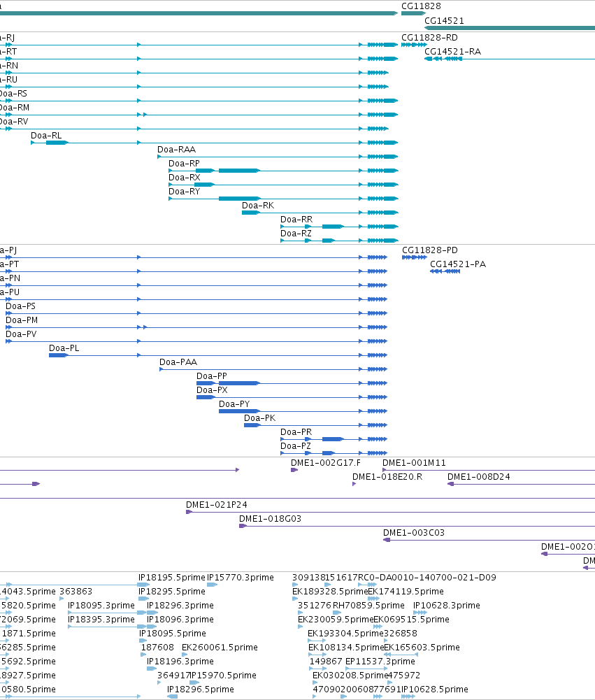Select EST label IP18095.5prime
This screenshot has height=700, width=595.
pyautogui.click(x=172, y=634)
